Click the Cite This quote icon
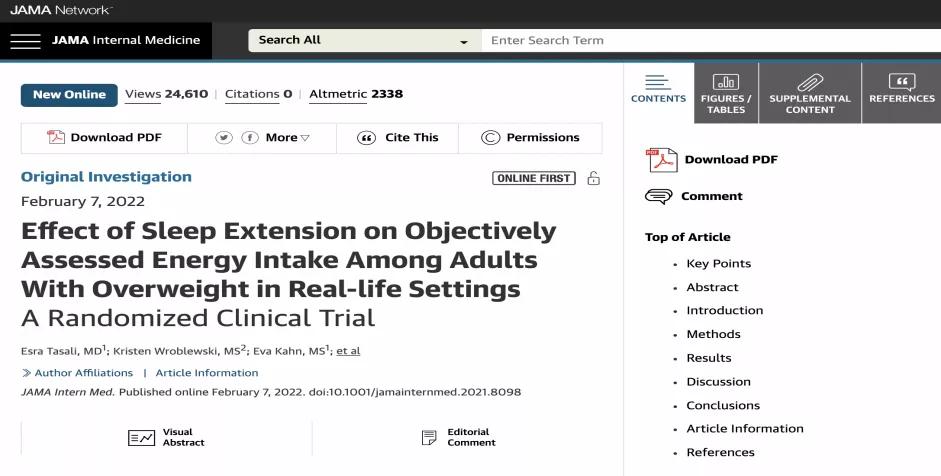The width and height of the screenshot is (941, 476). (366, 137)
